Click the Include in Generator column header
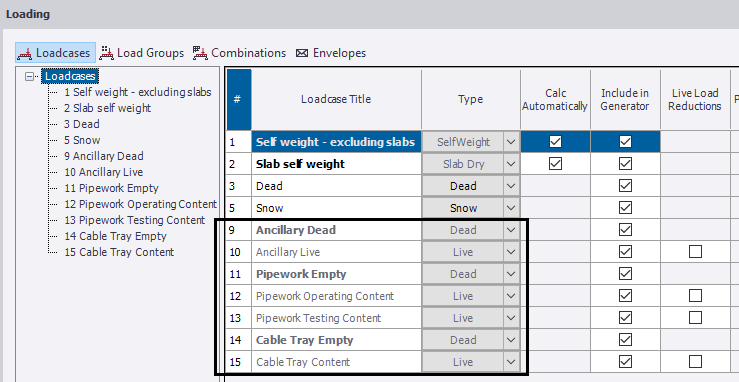This screenshot has height=382, width=739. point(625,99)
